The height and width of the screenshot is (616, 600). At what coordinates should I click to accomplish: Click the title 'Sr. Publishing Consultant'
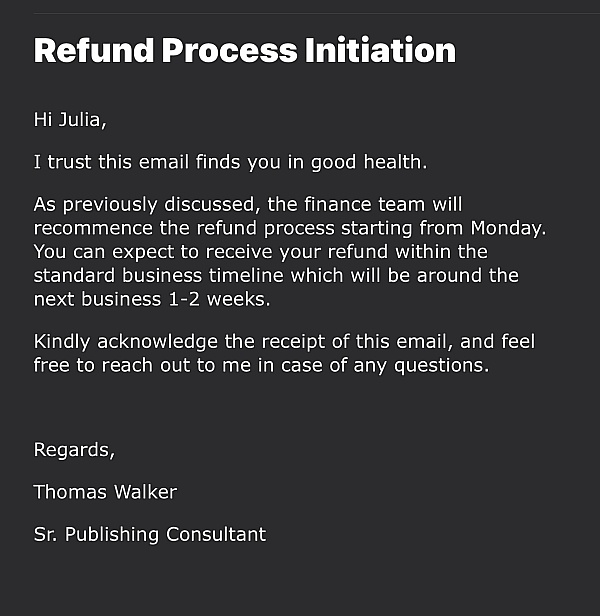pos(150,535)
